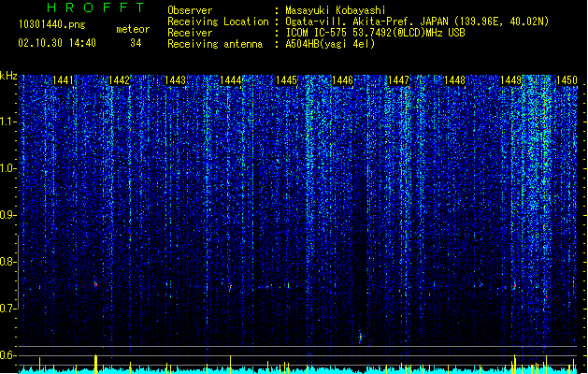Click the 1.1 kHz axis label
The height and width of the screenshot is (374, 588).
(x=8, y=122)
